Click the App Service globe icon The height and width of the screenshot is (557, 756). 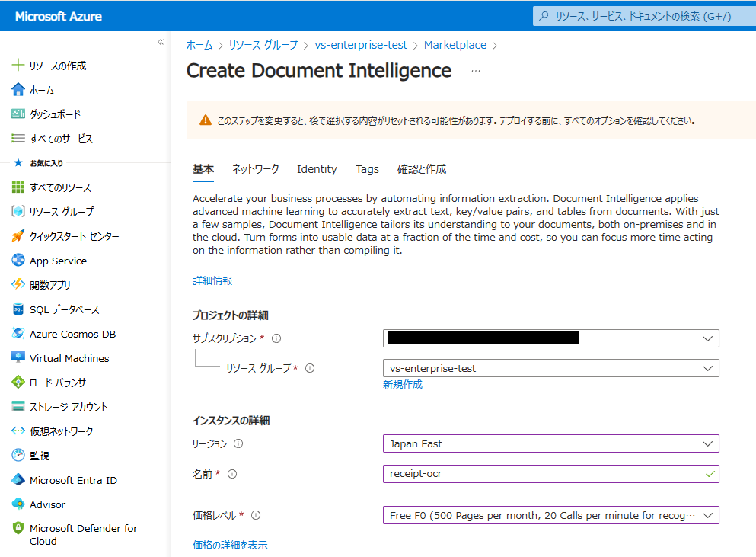click(x=18, y=260)
